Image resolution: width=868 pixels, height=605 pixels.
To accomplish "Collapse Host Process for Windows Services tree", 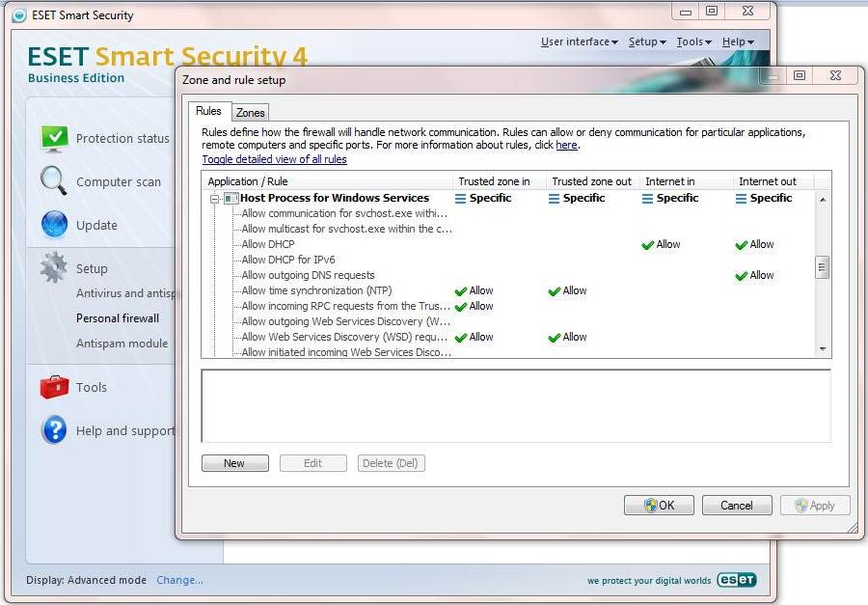I will (x=214, y=199).
